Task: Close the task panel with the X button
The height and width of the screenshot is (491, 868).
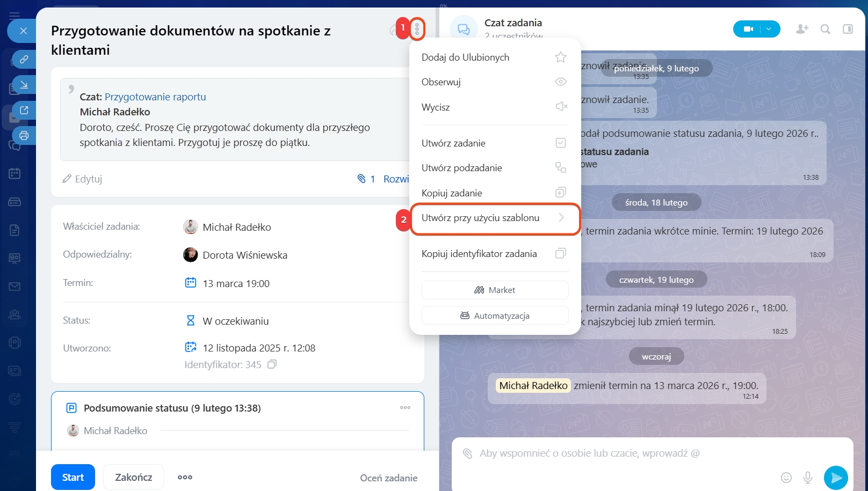Action: (23, 31)
